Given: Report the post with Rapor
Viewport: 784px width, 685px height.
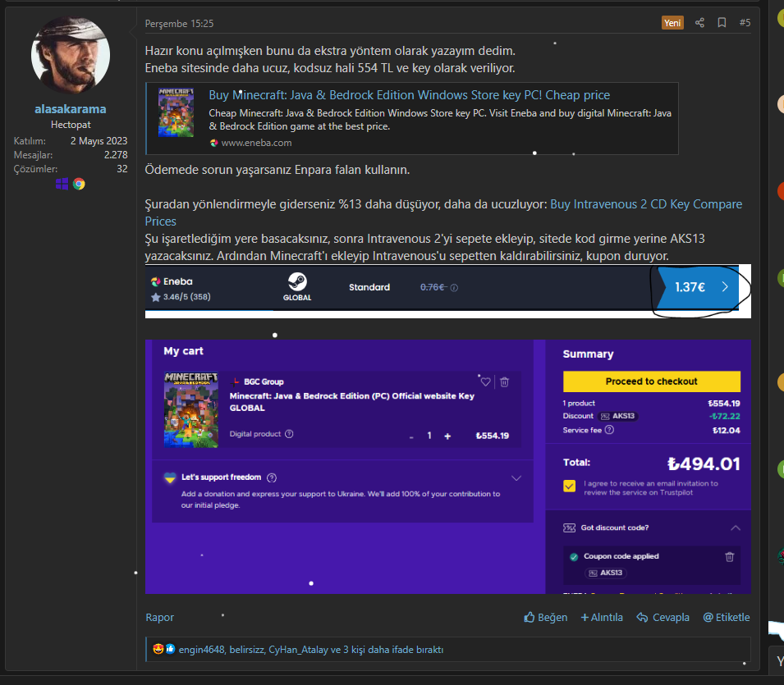Looking at the screenshot, I should (159, 618).
